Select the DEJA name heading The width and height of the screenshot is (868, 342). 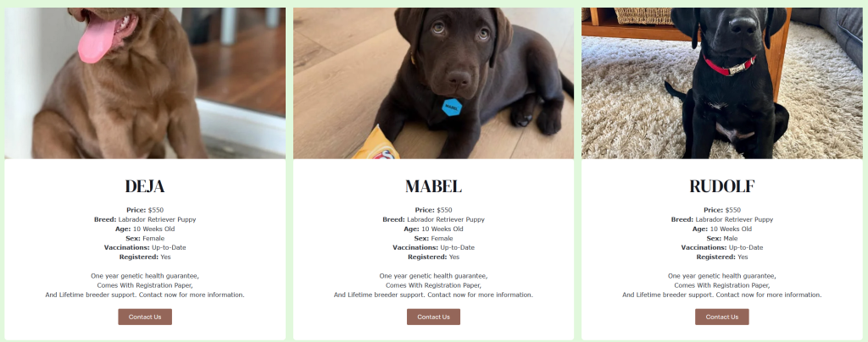pyautogui.click(x=145, y=187)
